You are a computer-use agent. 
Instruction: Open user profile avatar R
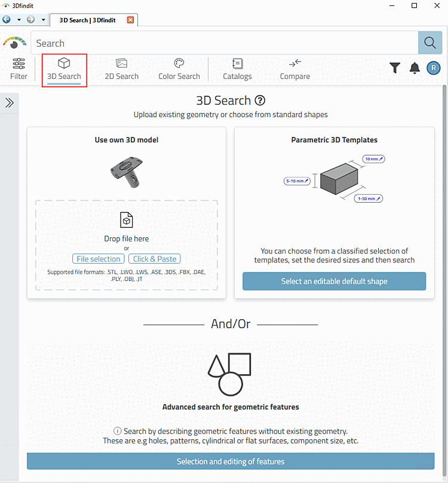coord(434,68)
